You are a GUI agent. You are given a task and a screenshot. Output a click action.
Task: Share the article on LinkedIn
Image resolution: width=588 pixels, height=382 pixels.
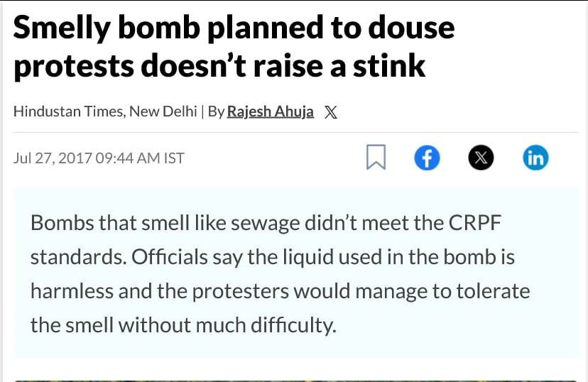coord(535,158)
